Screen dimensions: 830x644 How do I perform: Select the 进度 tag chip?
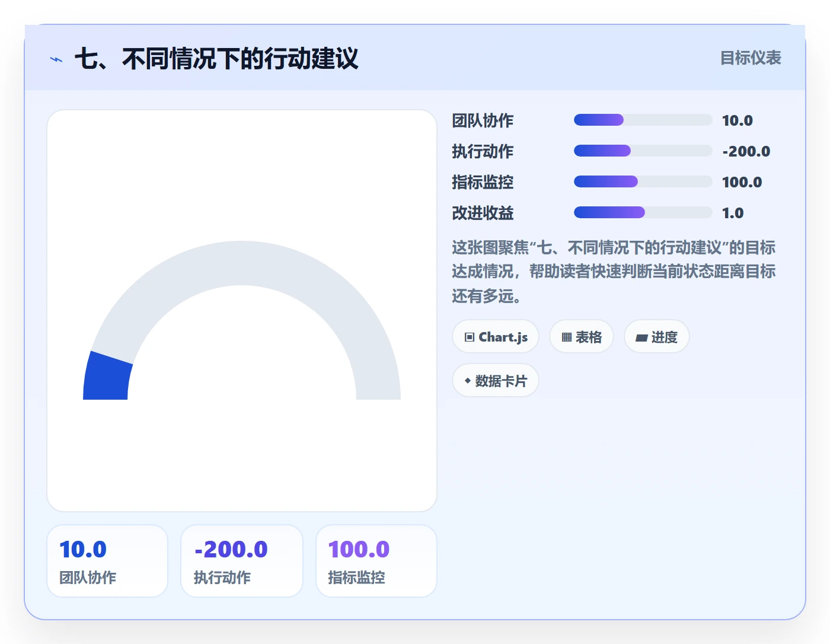point(656,337)
